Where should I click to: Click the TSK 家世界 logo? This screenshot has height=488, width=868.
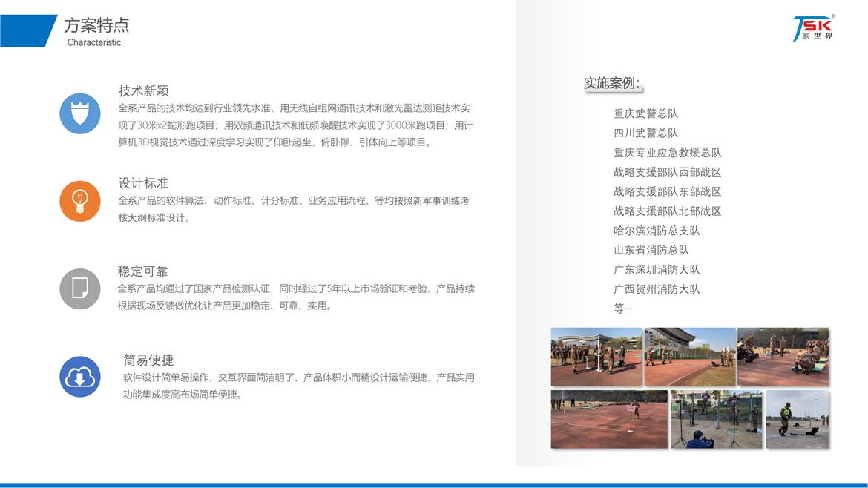[x=813, y=28]
